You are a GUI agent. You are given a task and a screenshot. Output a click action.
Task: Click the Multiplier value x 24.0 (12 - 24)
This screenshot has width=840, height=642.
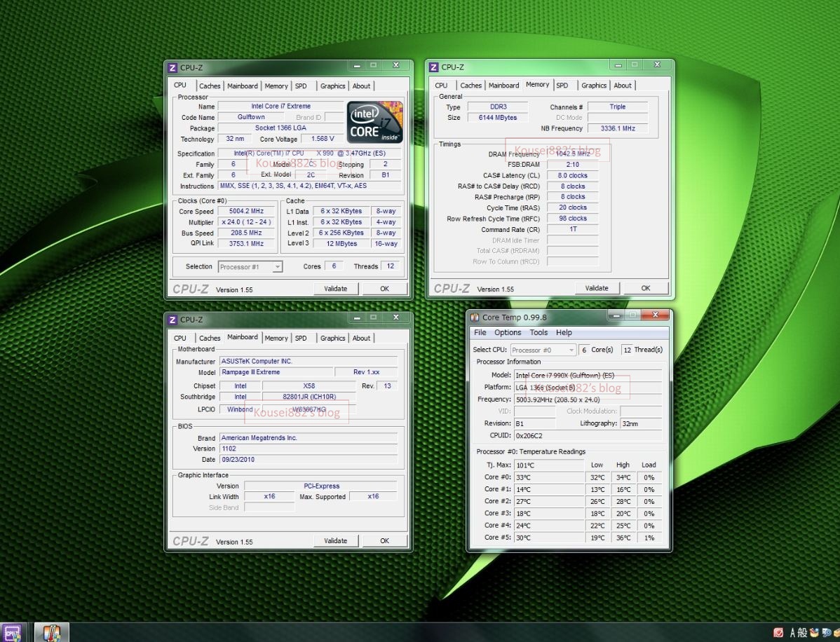coord(246,221)
